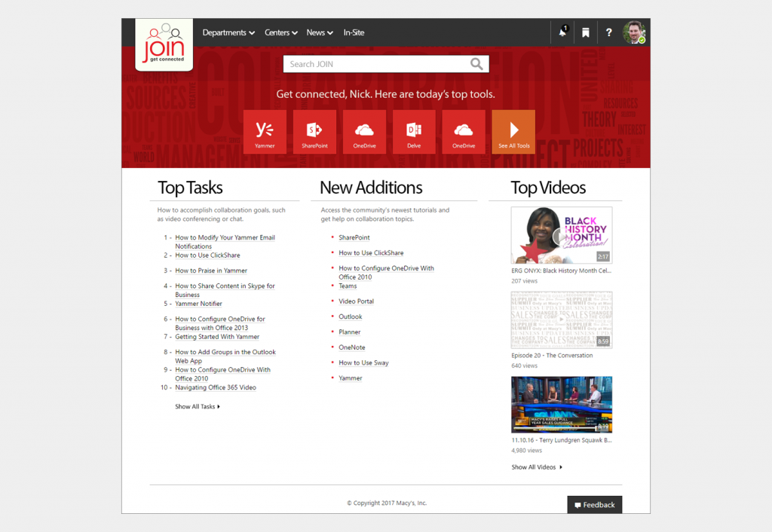This screenshot has width=772, height=532.
Task: Play Episode 20 The Conversation thumbnail
Action: 562,320
